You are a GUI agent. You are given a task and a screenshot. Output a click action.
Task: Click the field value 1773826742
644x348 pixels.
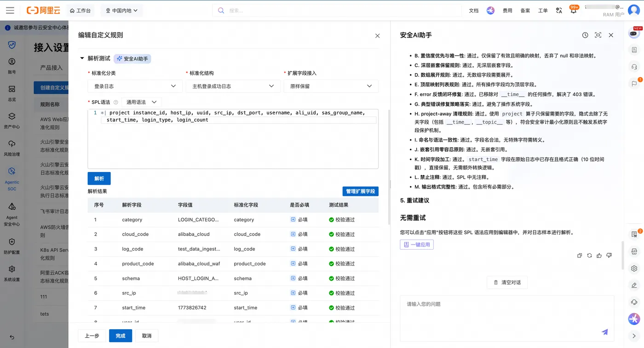click(192, 308)
